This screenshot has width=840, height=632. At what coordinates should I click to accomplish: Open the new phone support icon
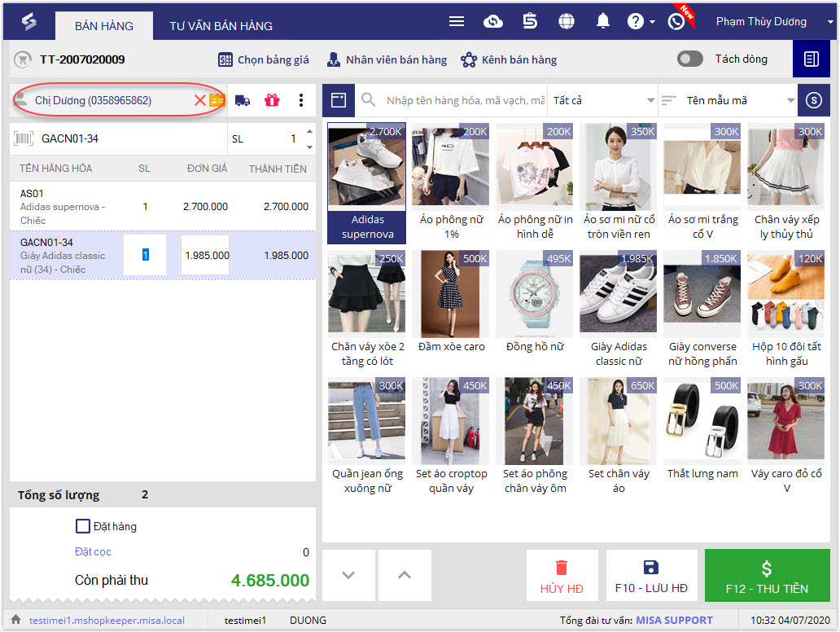pos(676,21)
